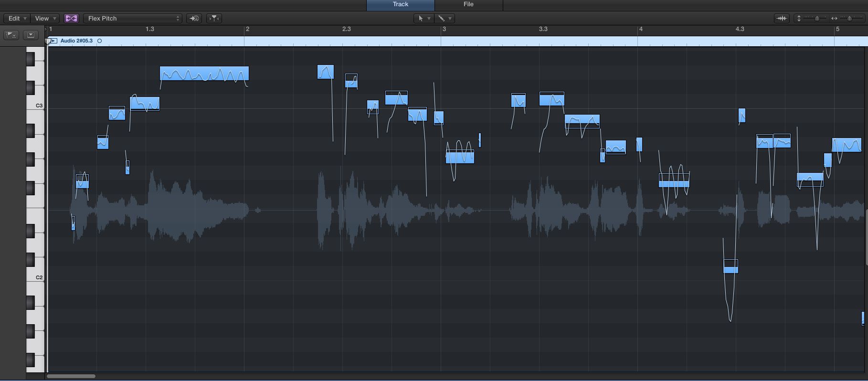Open the left-click pointer tool menu
The width and height of the screenshot is (868, 381).
pyautogui.click(x=423, y=18)
